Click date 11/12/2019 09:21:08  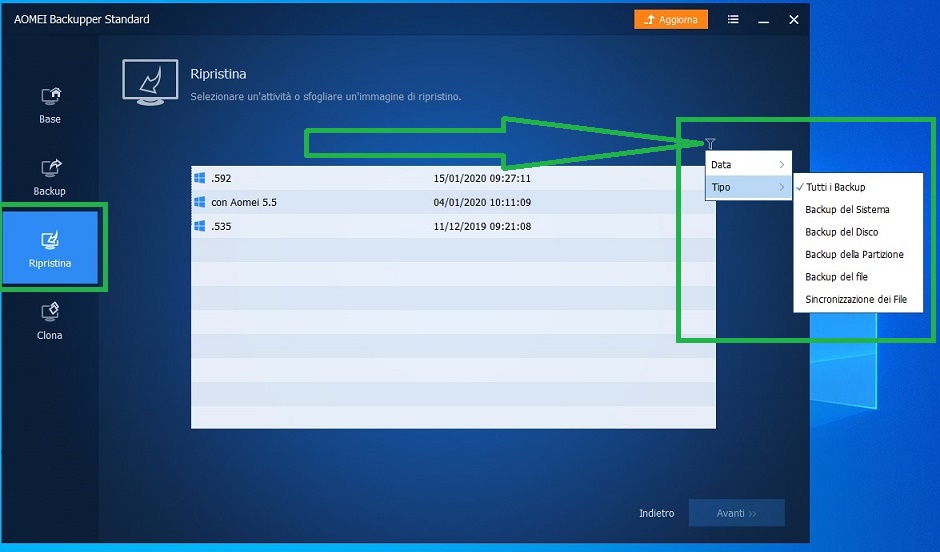click(482, 226)
